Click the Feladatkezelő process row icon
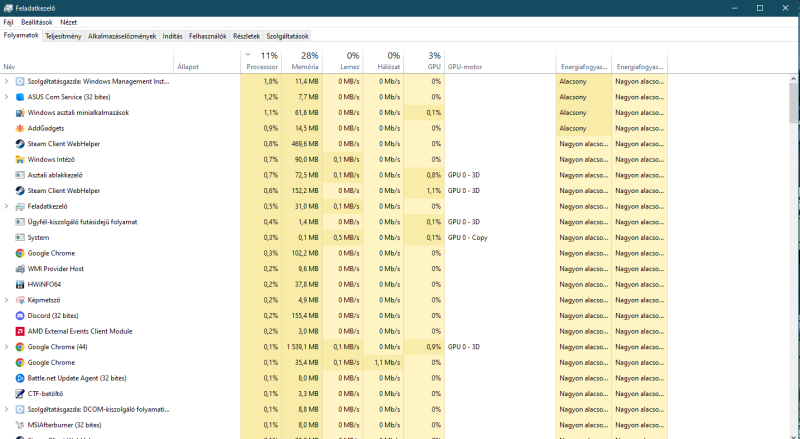 click(x=20, y=207)
